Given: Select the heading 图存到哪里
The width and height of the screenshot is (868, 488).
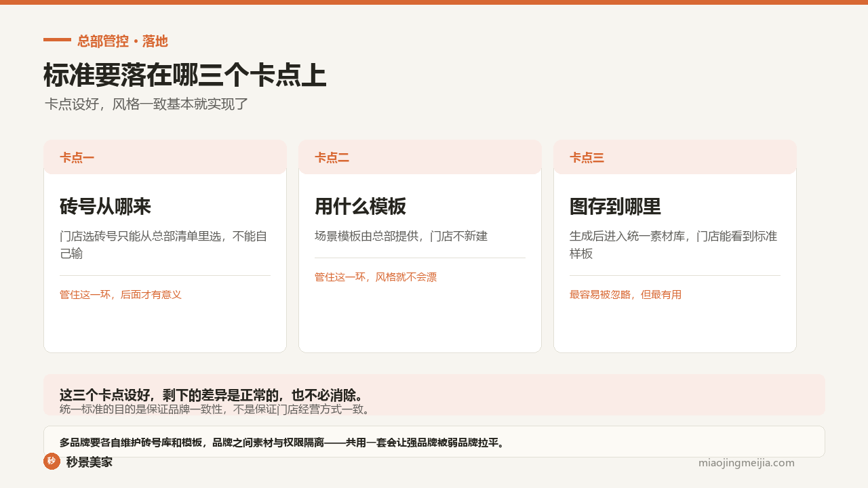Looking at the screenshot, I should (615, 207).
